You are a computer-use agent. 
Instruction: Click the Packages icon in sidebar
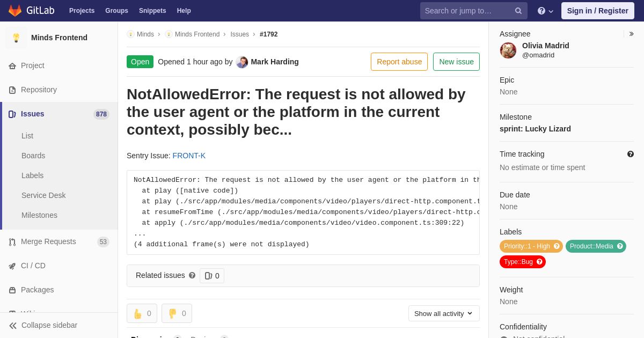(x=12, y=290)
